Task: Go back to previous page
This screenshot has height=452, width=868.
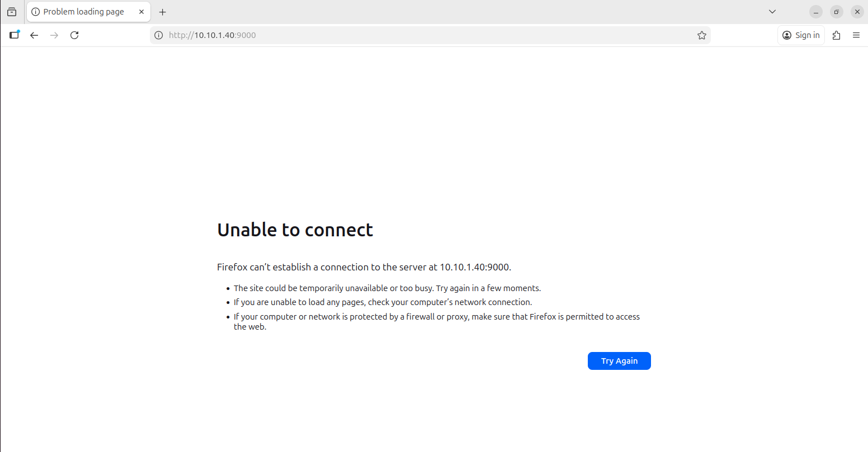Action: pos(34,35)
